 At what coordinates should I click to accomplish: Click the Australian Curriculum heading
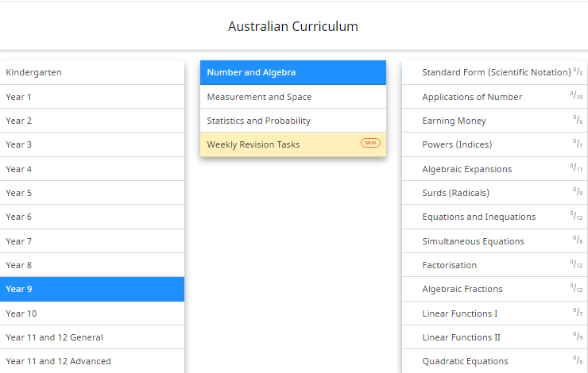coord(293,26)
